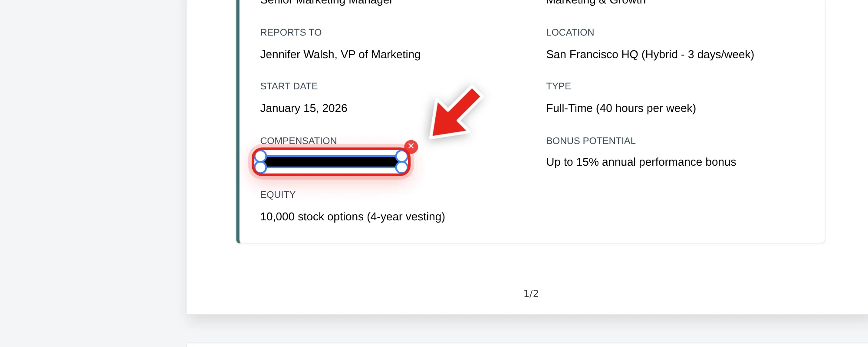This screenshot has height=347, width=868.
Task: Click the San Francisco HQ location text
Action: tap(650, 54)
